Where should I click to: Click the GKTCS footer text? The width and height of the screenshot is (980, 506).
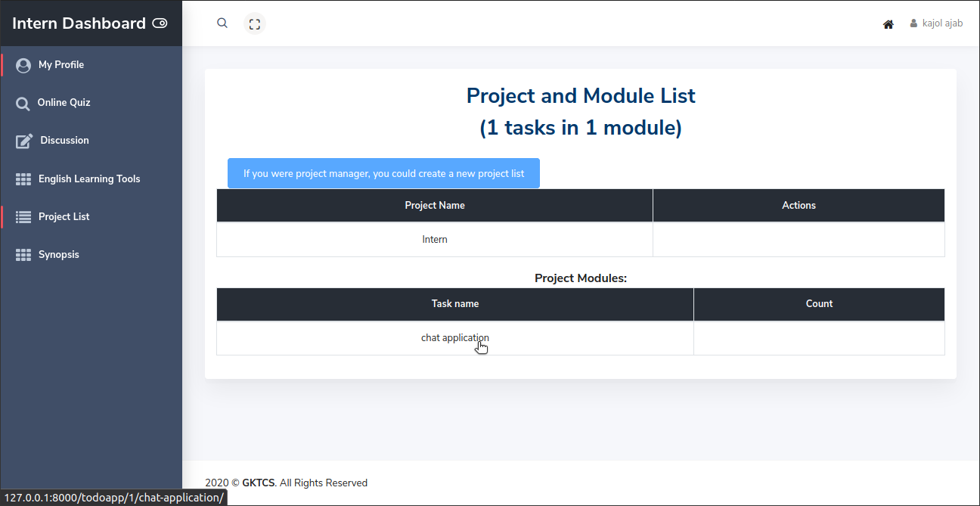(259, 483)
